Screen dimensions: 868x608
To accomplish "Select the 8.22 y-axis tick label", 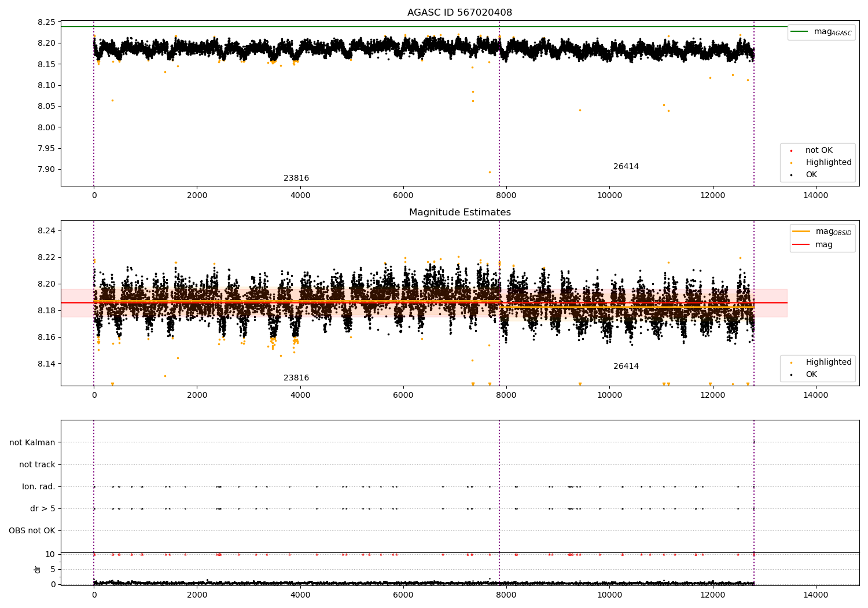I will 46,257.
